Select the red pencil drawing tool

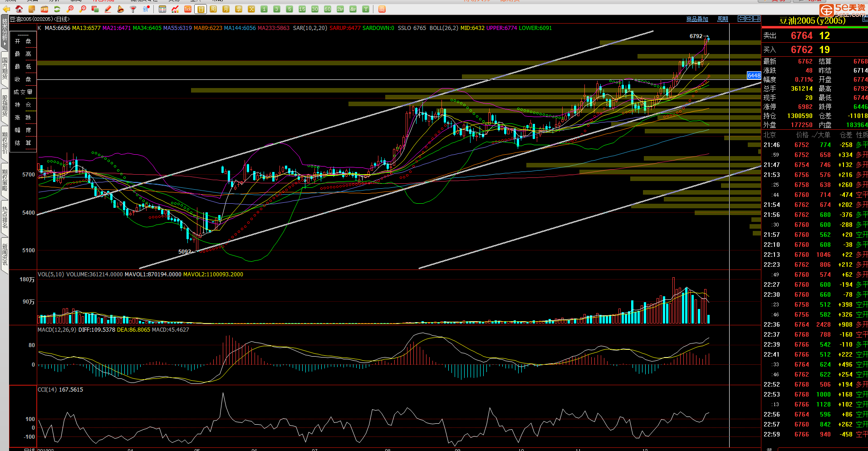coord(108,9)
